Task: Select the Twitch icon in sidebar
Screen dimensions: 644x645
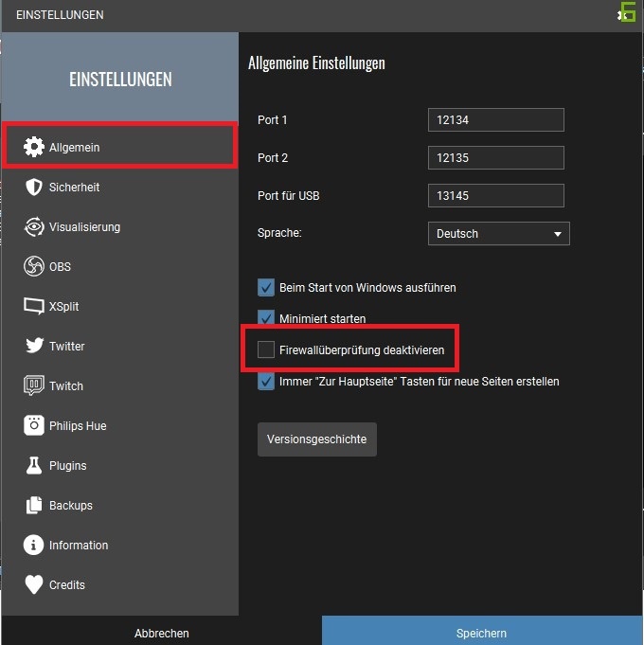Action: (34, 386)
